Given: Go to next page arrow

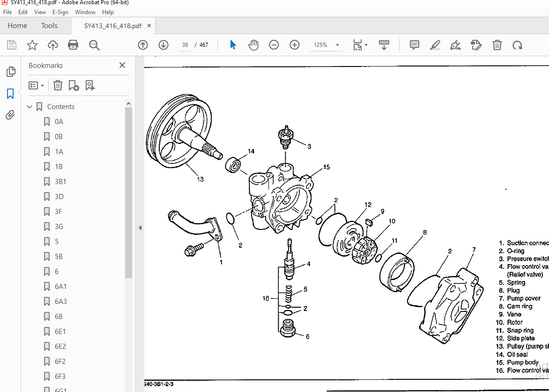Looking at the screenshot, I should [163, 45].
